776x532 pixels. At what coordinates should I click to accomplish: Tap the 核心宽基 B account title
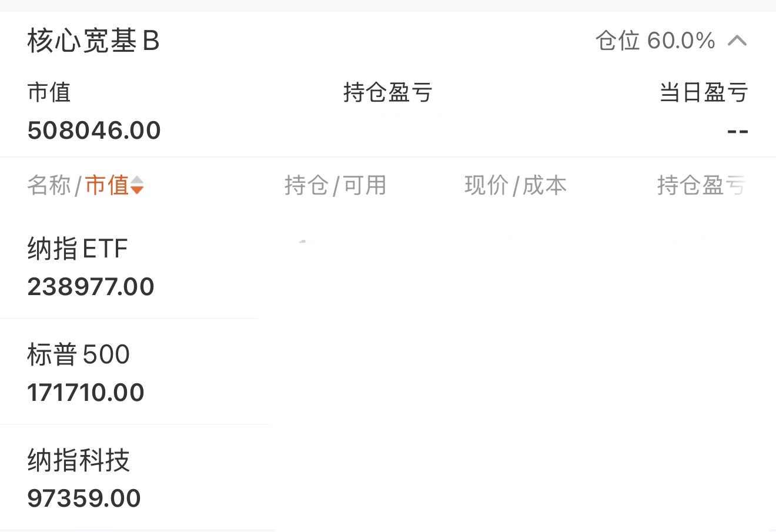tap(93, 41)
